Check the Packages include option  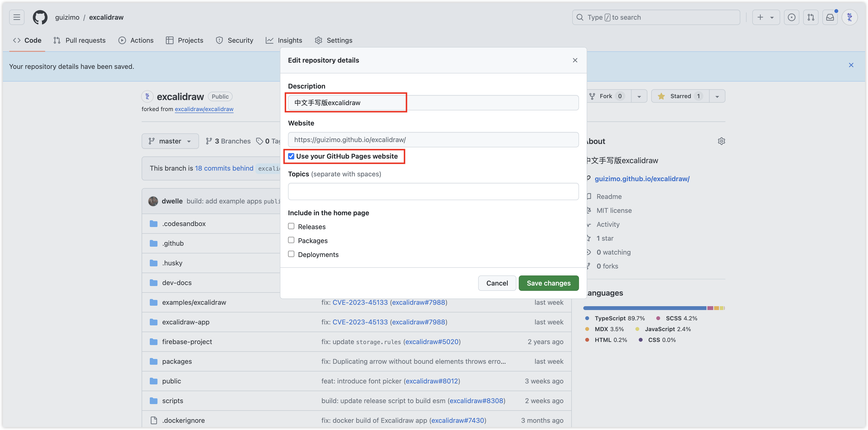click(x=291, y=240)
